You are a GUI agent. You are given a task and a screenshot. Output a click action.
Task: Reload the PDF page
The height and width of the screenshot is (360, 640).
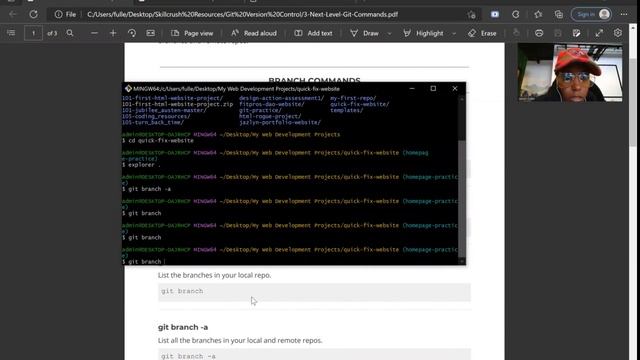coord(33,14)
